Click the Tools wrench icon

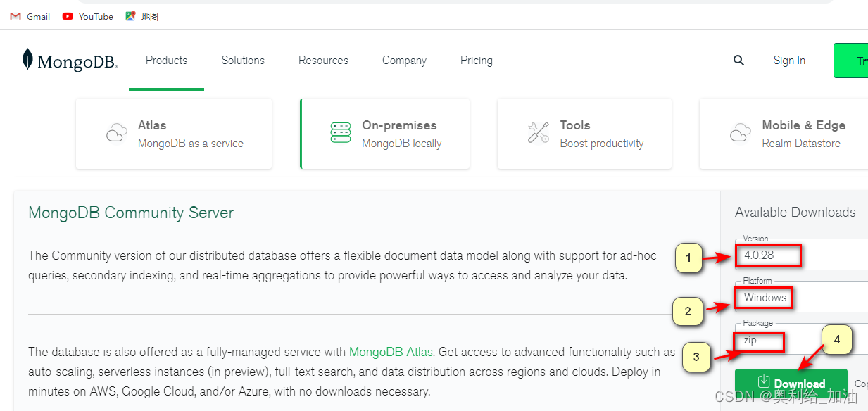pos(539,133)
